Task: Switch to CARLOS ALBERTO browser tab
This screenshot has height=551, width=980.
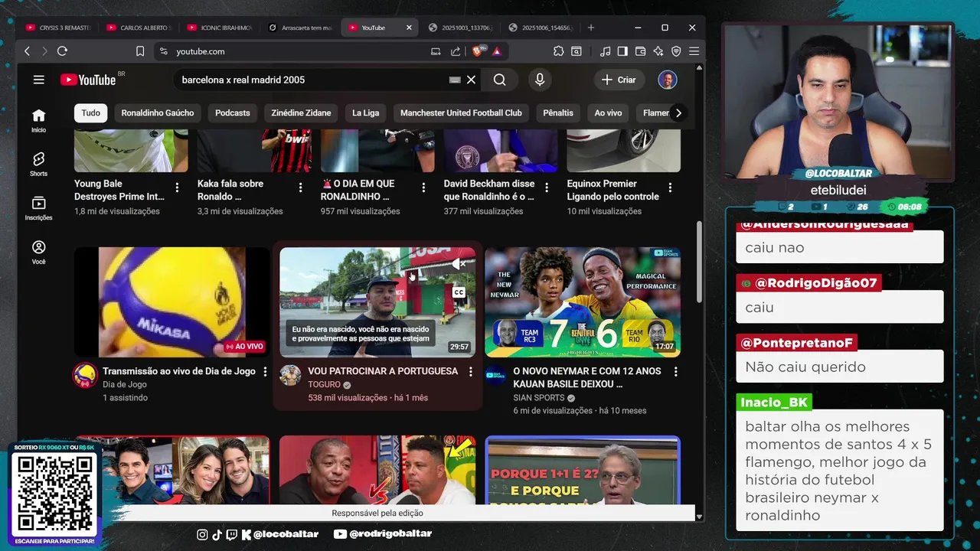Action: pyautogui.click(x=140, y=28)
